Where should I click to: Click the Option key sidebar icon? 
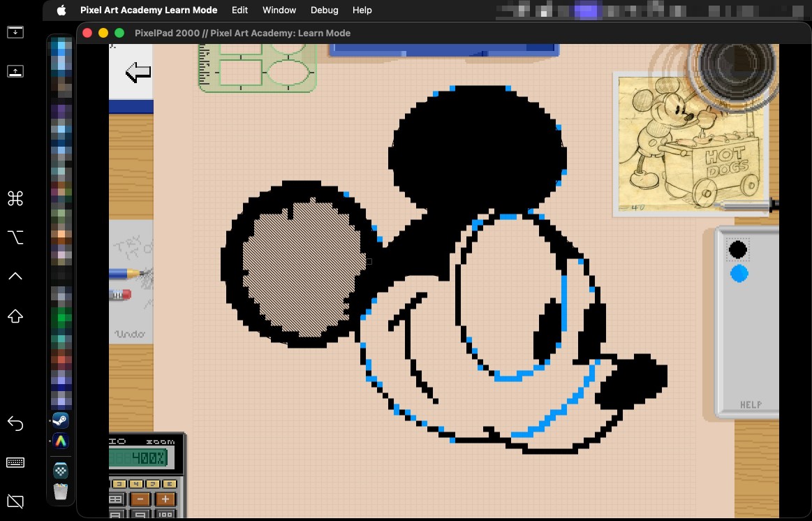pyautogui.click(x=15, y=237)
